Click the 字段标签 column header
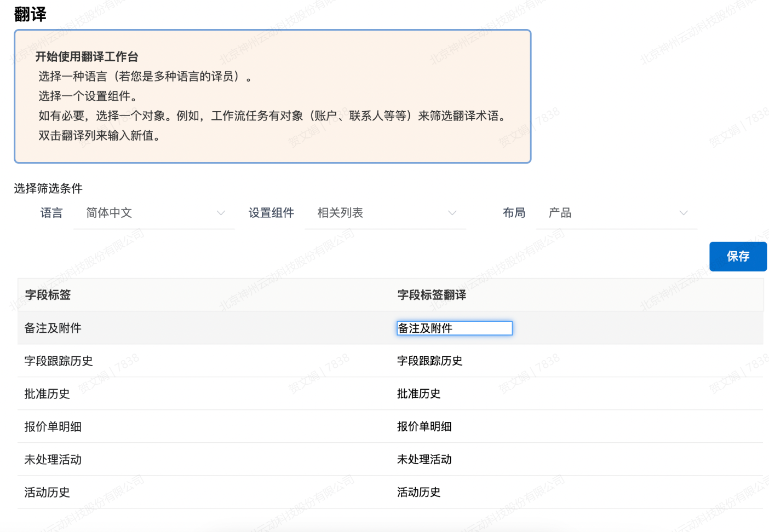 [x=48, y=295]
